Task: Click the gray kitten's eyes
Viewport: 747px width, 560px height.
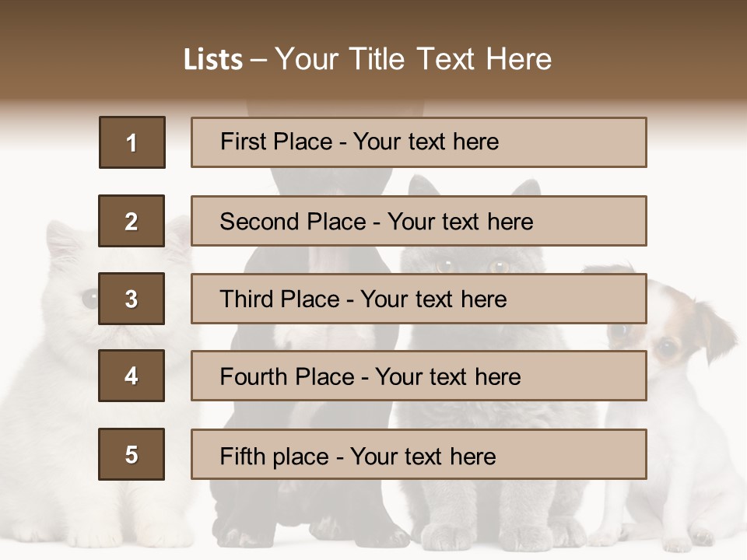Action: click(x=472, y=266)
